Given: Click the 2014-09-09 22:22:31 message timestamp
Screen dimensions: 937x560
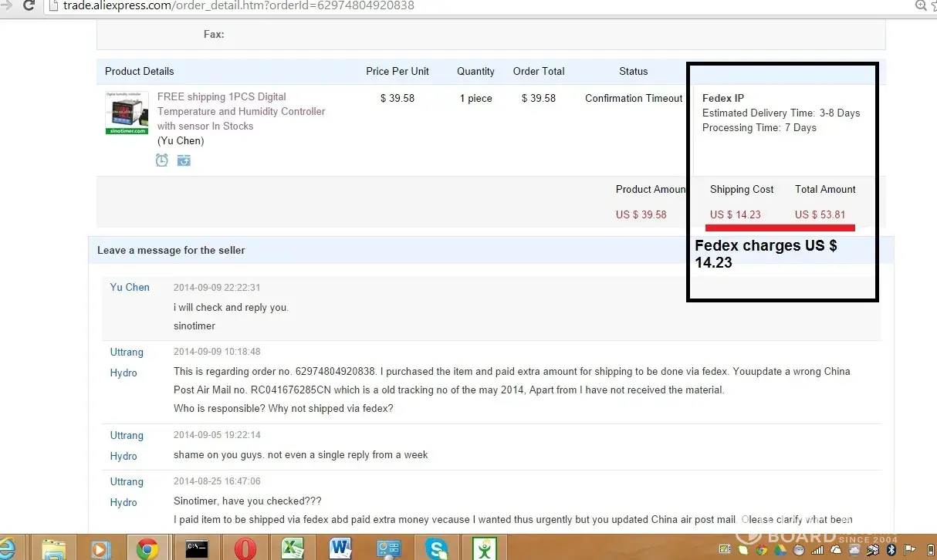Looking at the screenshot, I should tap(217, 288).
